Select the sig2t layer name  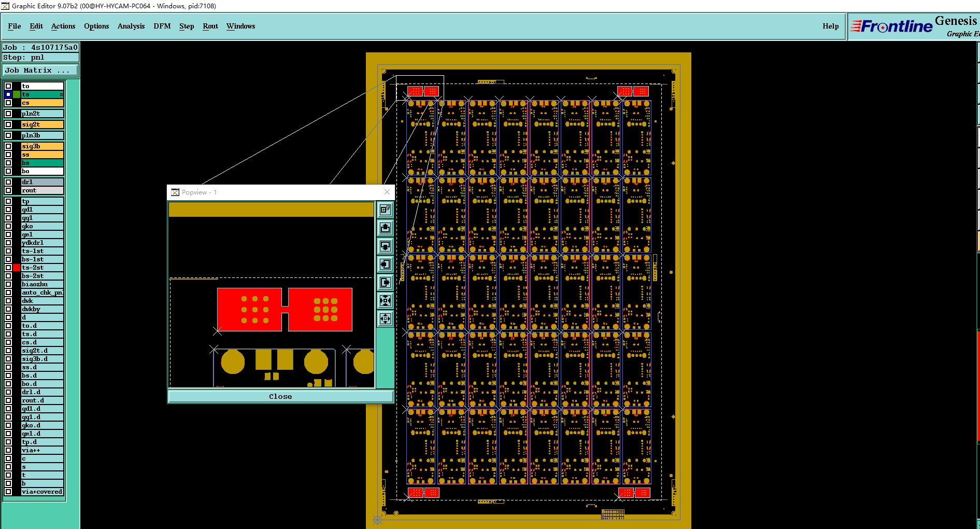point(42,124)
